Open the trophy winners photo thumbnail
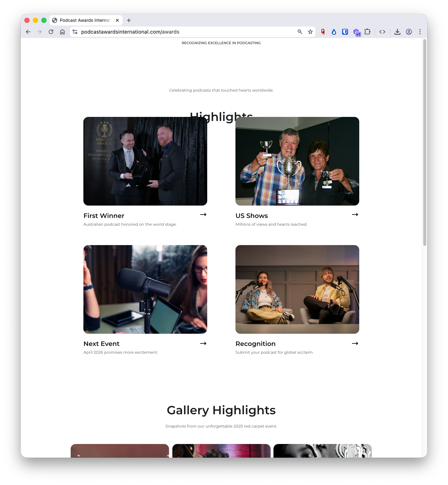 pyautogui.click(x=297, y=161)
